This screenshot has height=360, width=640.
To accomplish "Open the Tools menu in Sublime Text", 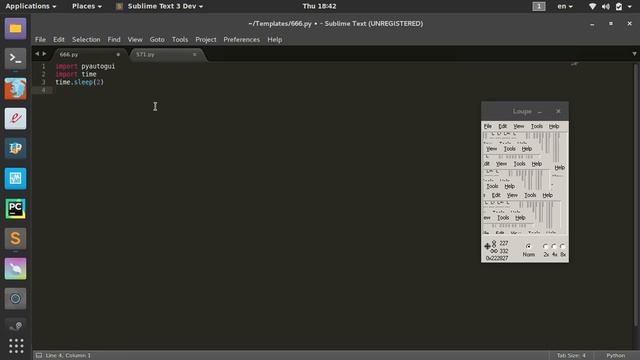I will pyautogui.click(x=180, y=40).
